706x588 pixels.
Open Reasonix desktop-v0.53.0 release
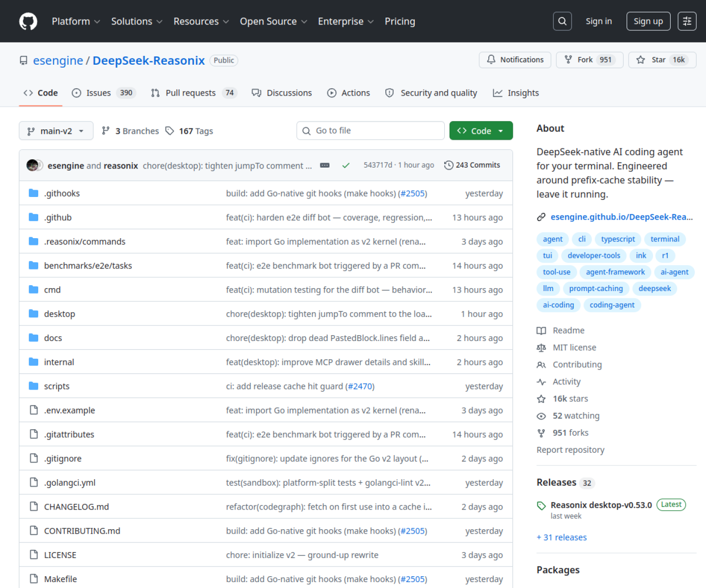point(601,505)
